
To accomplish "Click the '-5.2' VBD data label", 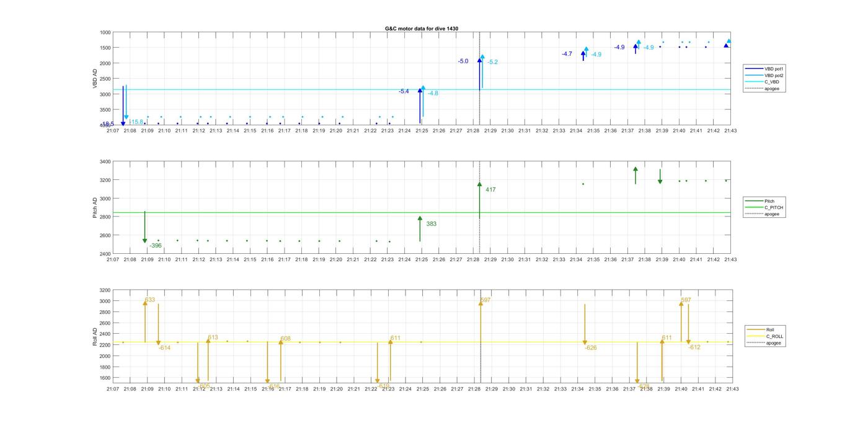I will 492,62.
